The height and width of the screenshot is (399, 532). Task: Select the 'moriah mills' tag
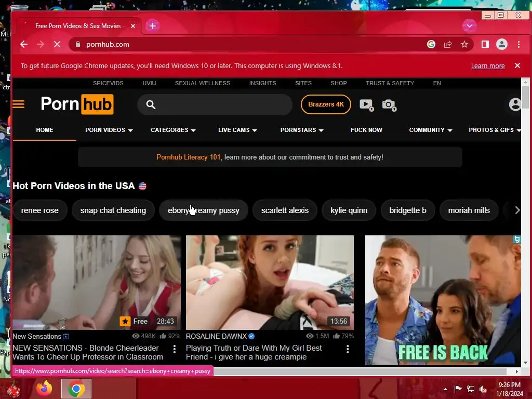(x=469, y=210)
